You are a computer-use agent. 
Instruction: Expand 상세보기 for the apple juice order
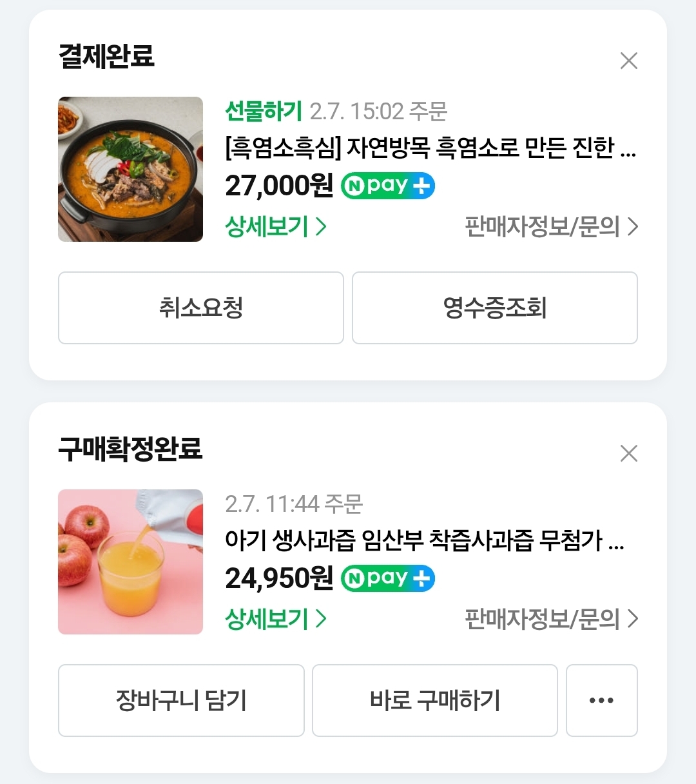[x=276, y=619]
